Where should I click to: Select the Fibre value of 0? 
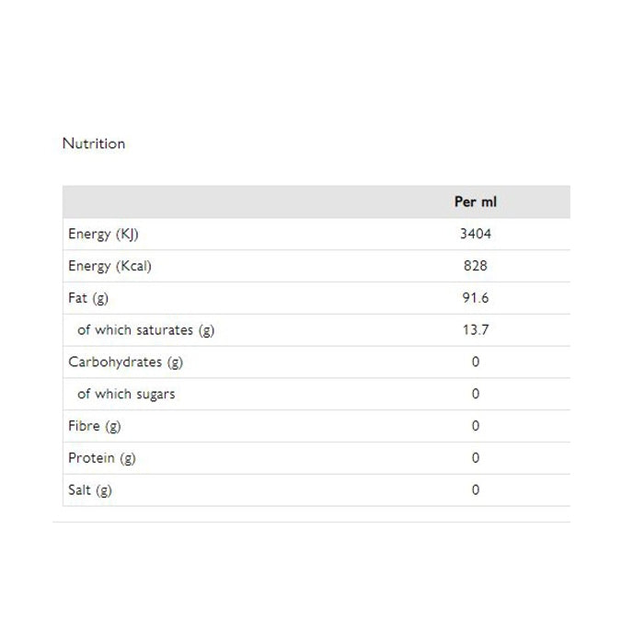point(475,426)
